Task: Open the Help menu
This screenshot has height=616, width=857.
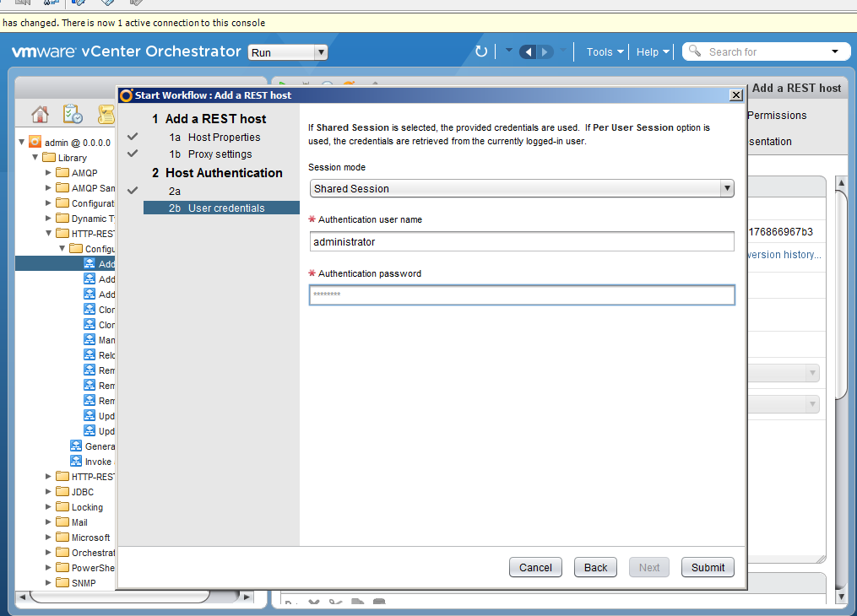Action: pyautogui.click(x=652, y=51)
